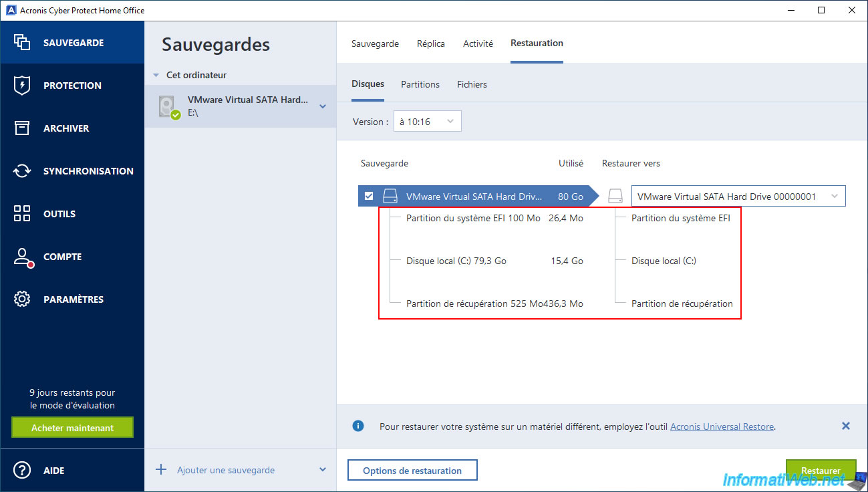The height and width of the screenshot is (492, 868).
Task: Select the VMware Virtual SATA Hard backup entry
Action: pyautogui.click(x=241, y=106)
